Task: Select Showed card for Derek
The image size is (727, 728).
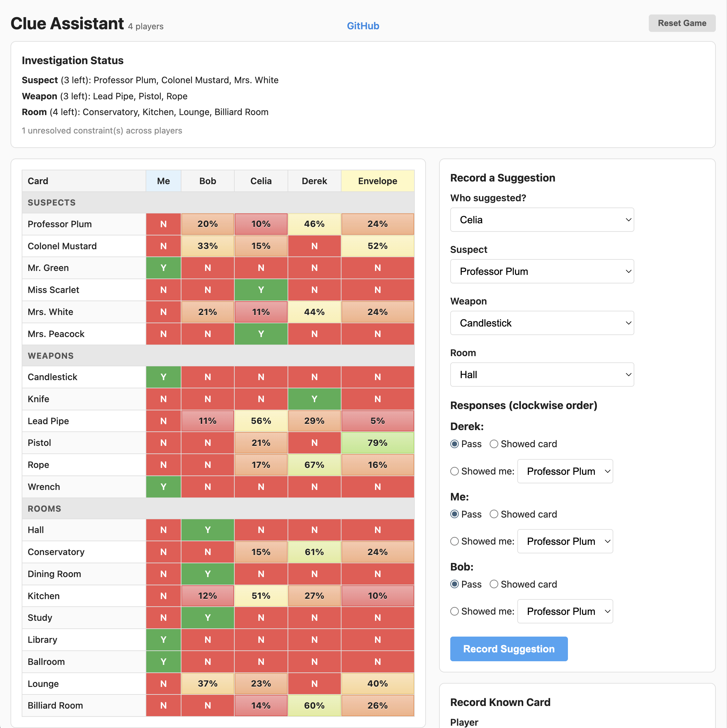Action: (x=493, y=444)
